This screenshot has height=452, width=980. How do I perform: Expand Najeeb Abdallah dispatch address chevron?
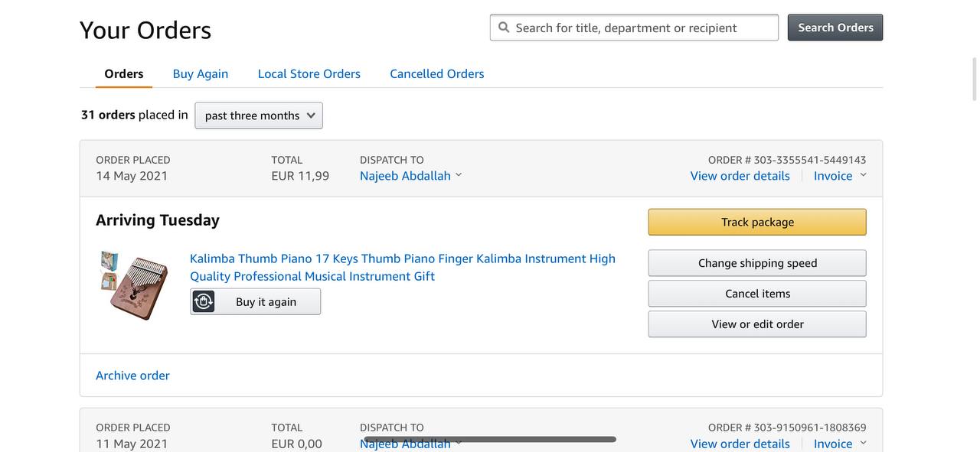[x=459, y=175]
